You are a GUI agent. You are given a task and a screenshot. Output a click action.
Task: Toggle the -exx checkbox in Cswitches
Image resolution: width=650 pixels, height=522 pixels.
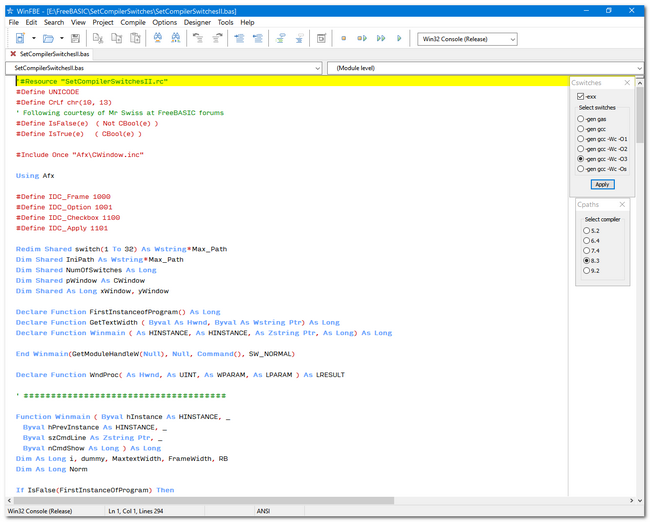point(581,96)
